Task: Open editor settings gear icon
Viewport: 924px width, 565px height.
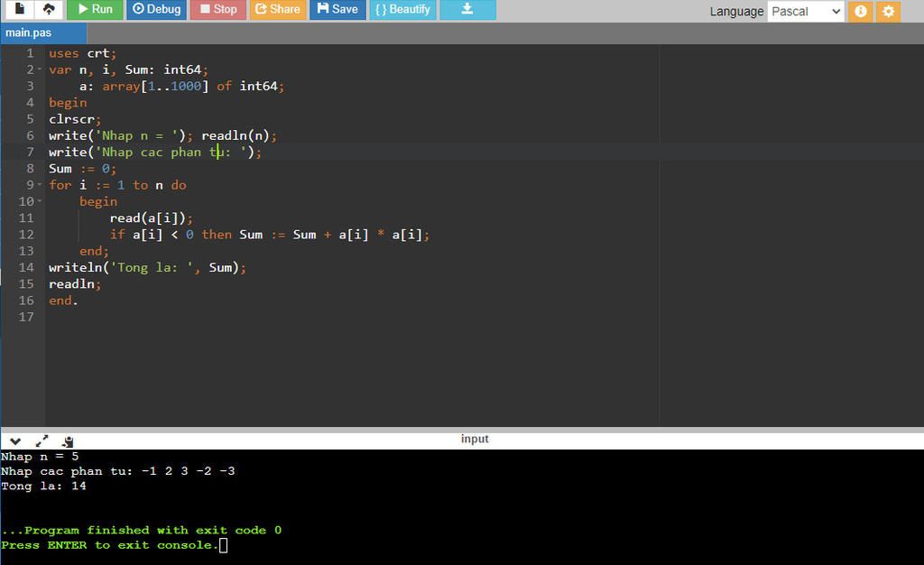Action: click(x=889, y=11)
